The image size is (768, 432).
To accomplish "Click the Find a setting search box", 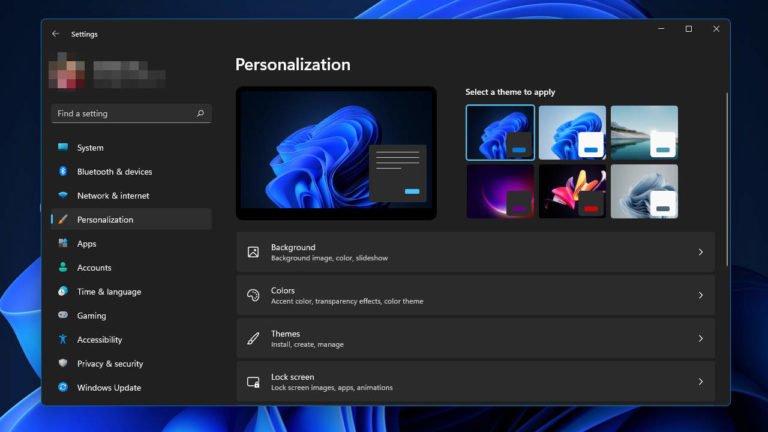I will (131, 113).
